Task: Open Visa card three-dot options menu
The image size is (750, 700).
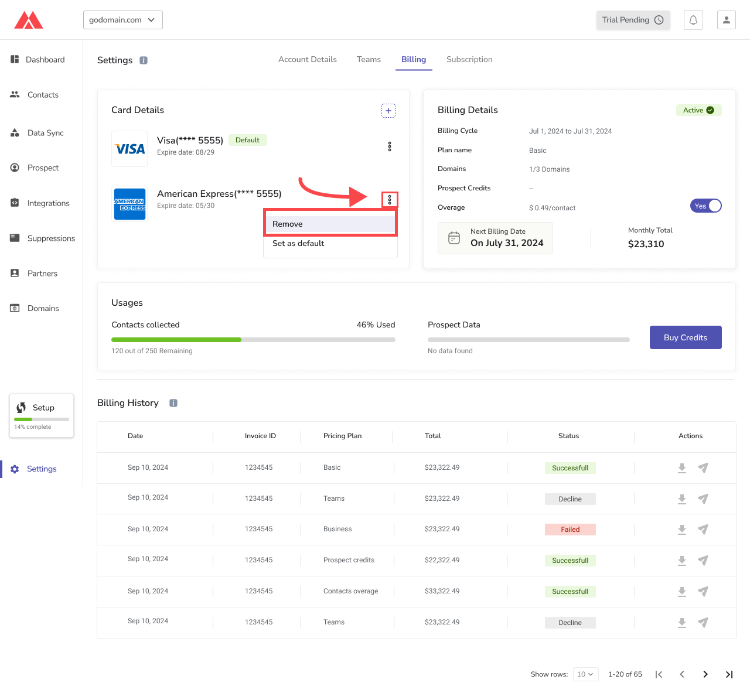Action: coord(390,146)
